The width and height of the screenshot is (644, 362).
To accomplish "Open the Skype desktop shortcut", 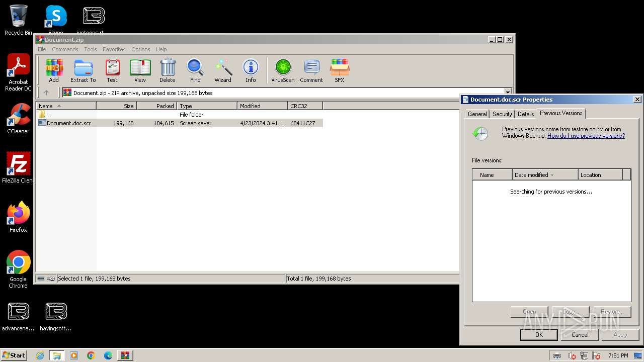I will (x=56, y=20).
